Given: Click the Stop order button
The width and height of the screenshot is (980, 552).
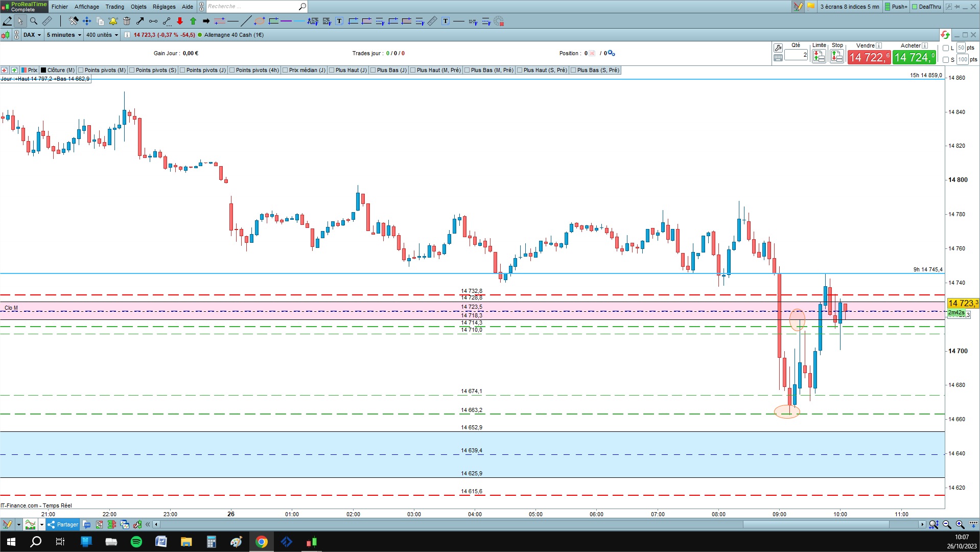Looking at the screenshot, I should coord(837,56).
